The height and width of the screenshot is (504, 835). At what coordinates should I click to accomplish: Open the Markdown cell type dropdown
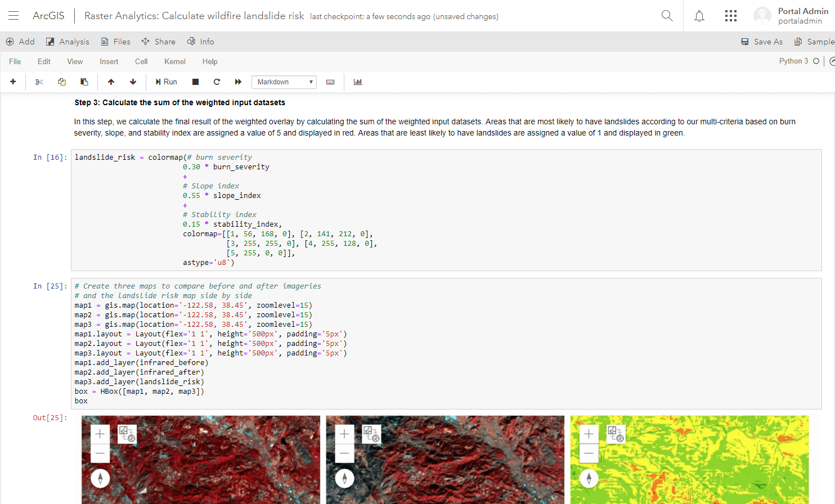(x=284, y=82)
